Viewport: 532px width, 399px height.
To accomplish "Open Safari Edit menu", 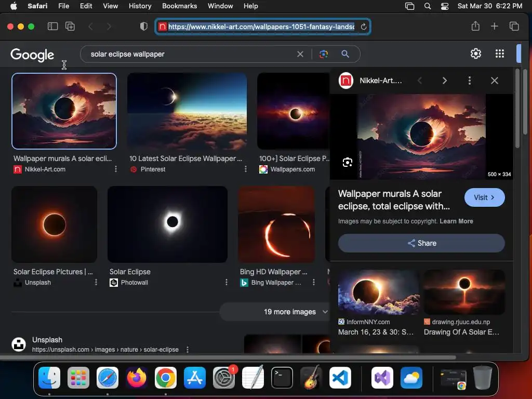I will pyautogui.click(x=86, y=6).
